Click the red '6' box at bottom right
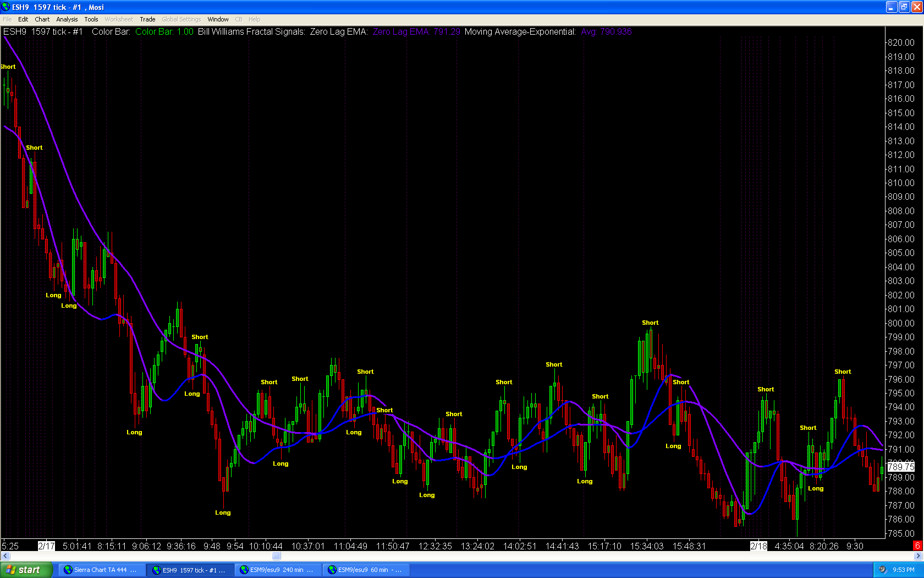 [917, 546]
